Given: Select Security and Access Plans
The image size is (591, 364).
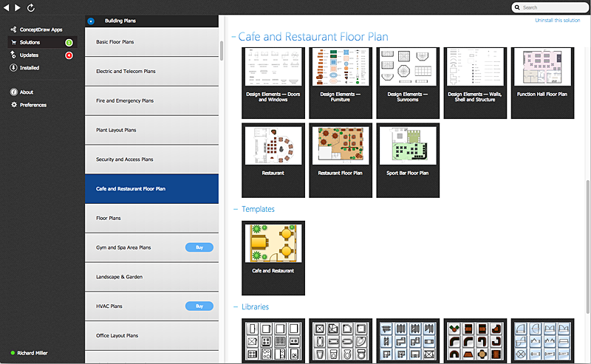Looking at the screenshot, I should [151, 159].
